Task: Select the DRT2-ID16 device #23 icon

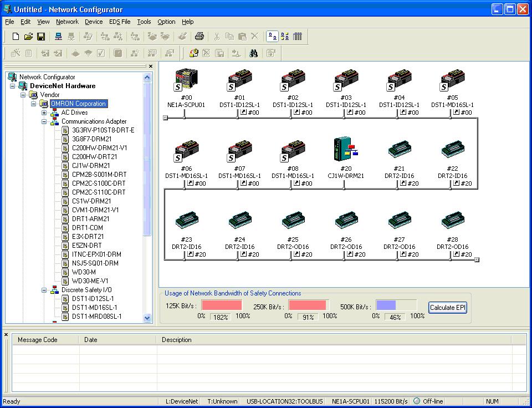Action: [186, 220]
